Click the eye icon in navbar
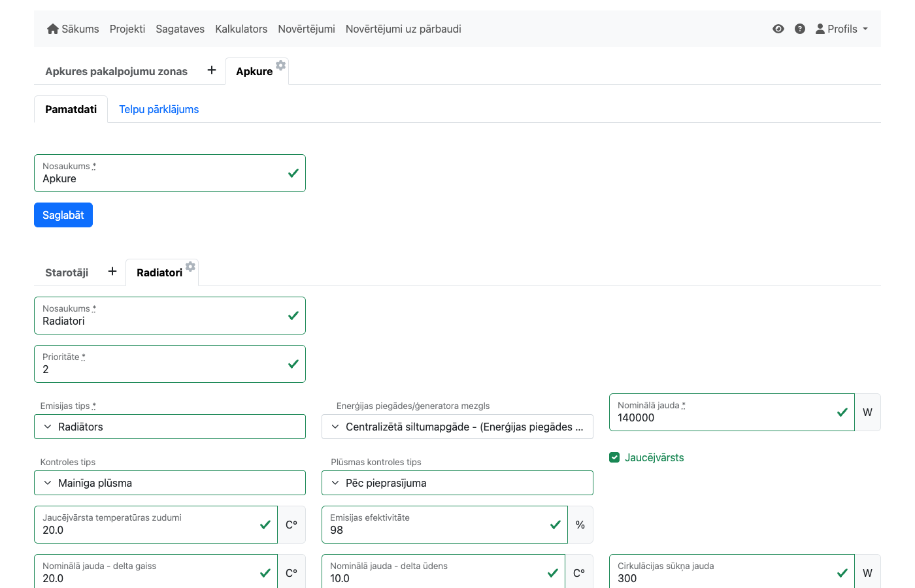Screen dimensions: 915x588 pos(778,29)
